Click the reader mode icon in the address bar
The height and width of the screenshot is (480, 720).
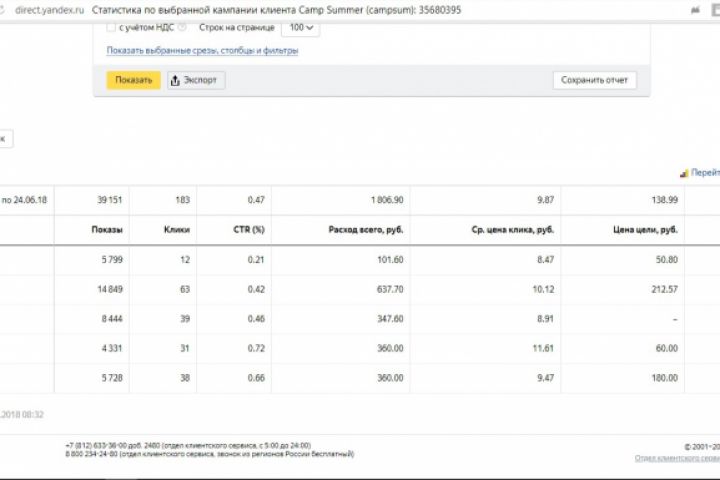tap(695, 10)
